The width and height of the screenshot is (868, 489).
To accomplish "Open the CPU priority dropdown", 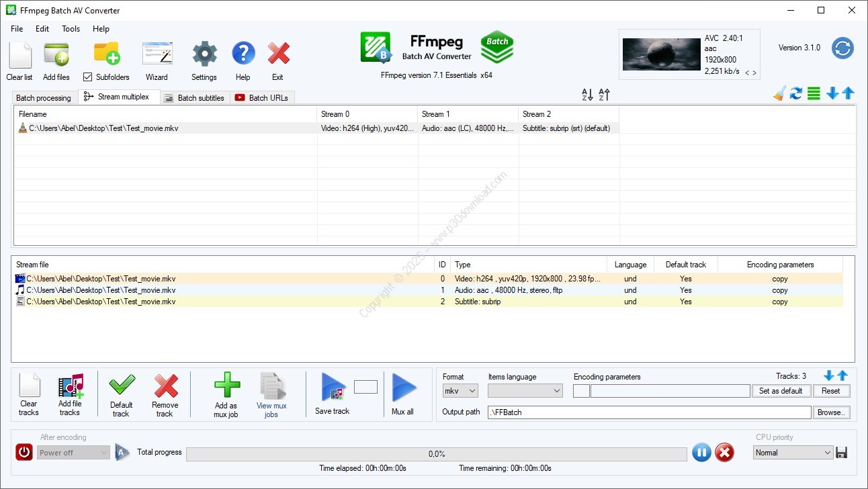I will [x=793, y=453].
